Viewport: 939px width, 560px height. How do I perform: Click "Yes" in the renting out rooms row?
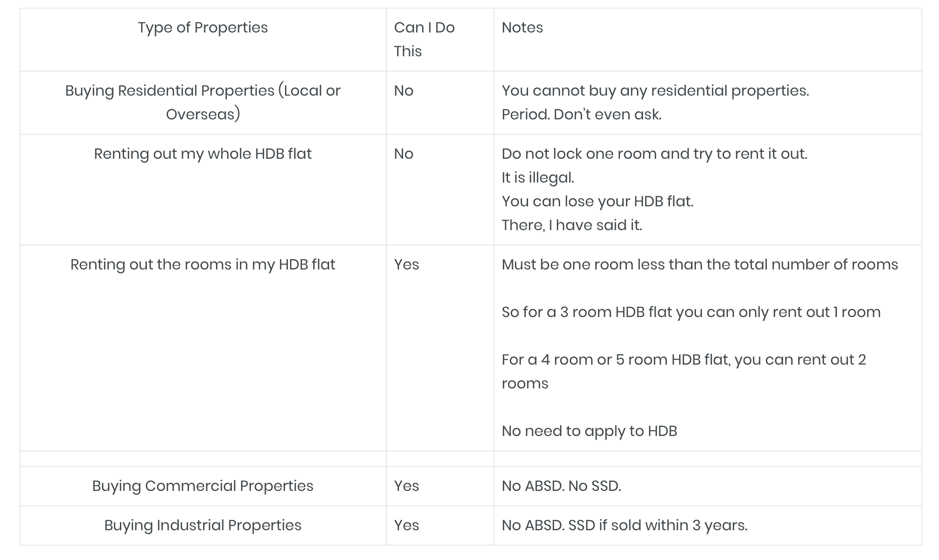coord(406,265)
